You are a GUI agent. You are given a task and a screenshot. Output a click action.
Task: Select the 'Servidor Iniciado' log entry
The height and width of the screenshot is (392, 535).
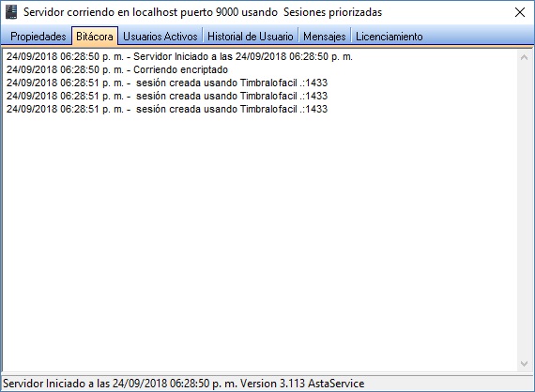179,56
